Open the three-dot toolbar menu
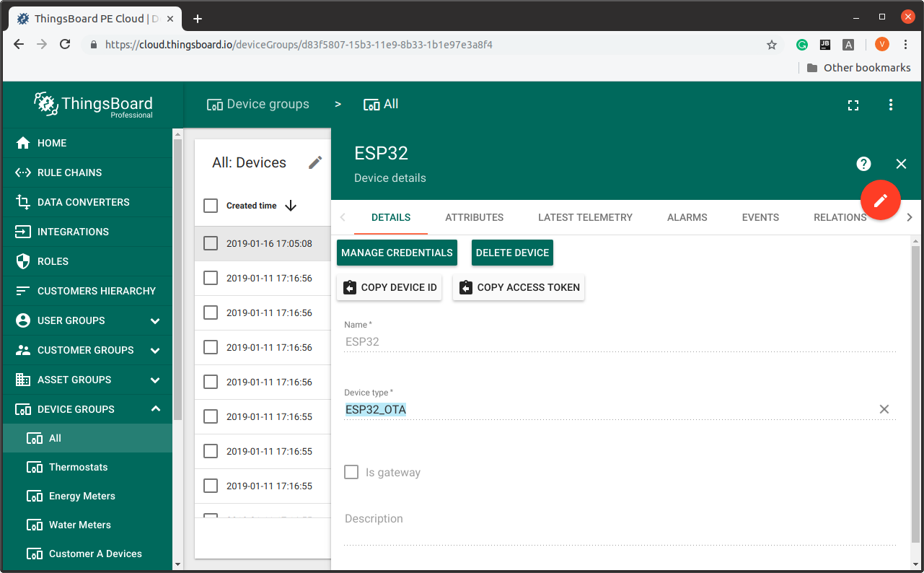This screenshot has width=924, height=573. (x=891, y=105)
